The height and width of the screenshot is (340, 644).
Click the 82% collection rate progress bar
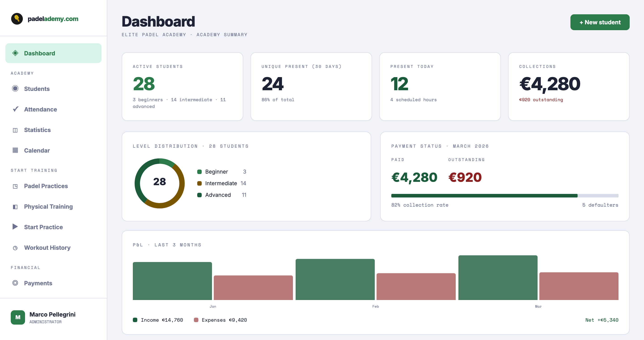505,196
